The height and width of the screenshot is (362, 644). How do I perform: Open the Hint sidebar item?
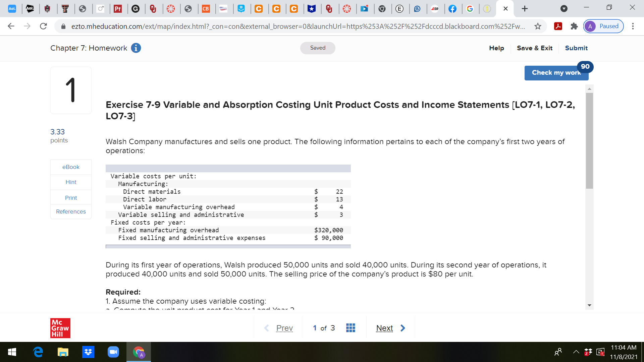(x=71, y=182)
